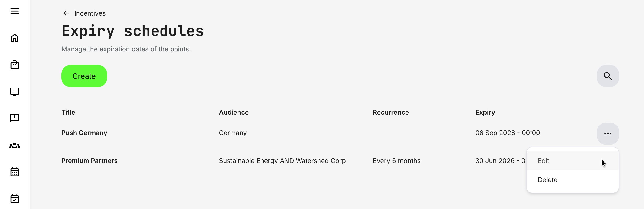Click the Recurrence column header
Screen dimensions: 644x209
[x=390, y=113]
